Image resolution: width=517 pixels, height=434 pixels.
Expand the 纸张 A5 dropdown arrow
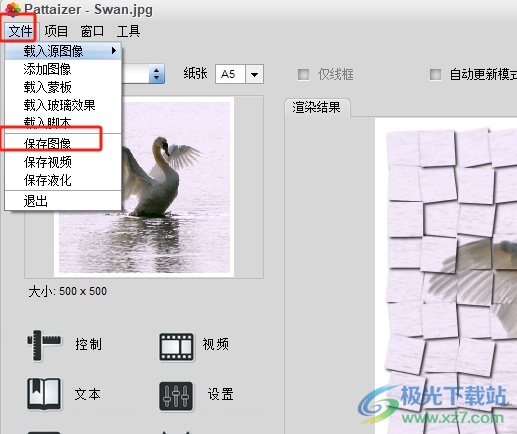(x=254, y=74)
